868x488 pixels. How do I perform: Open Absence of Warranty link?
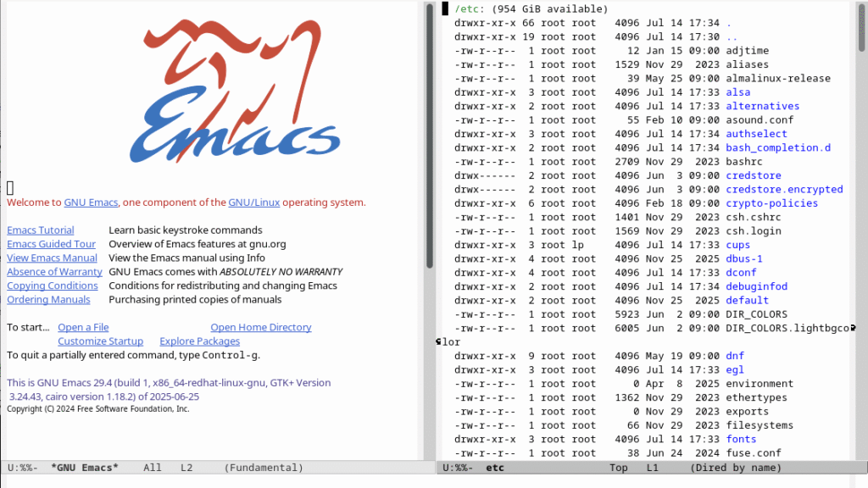[54, 272]
